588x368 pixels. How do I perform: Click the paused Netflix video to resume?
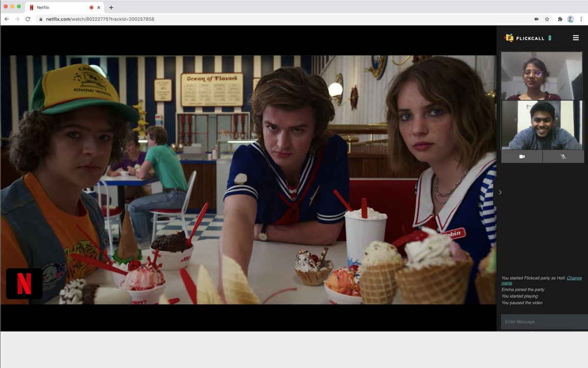[x=248, y=179]
